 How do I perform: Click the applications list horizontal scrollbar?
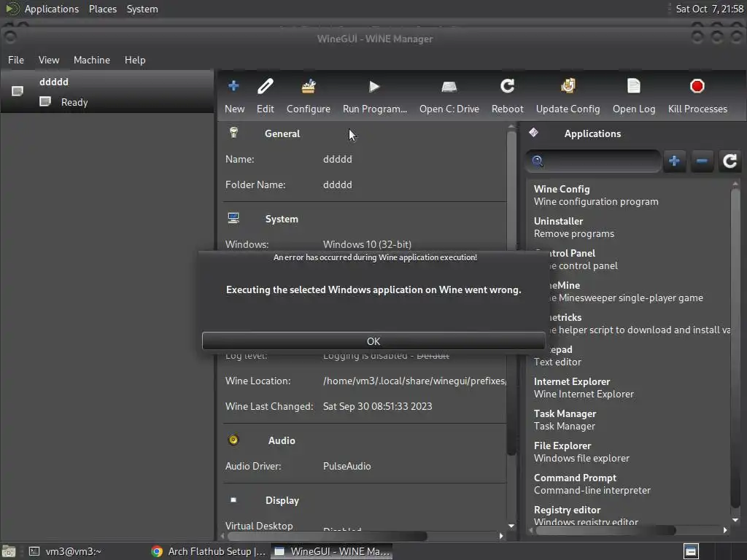[606, 530]
